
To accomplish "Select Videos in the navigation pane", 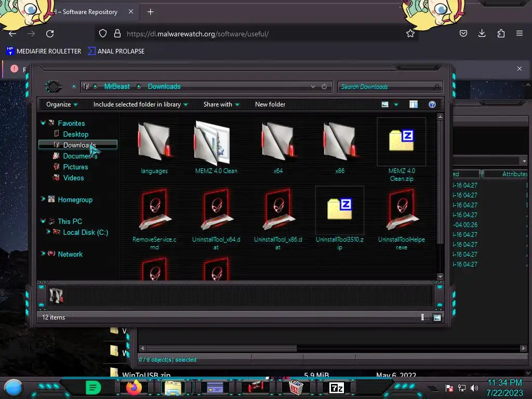I will point(73,178).
